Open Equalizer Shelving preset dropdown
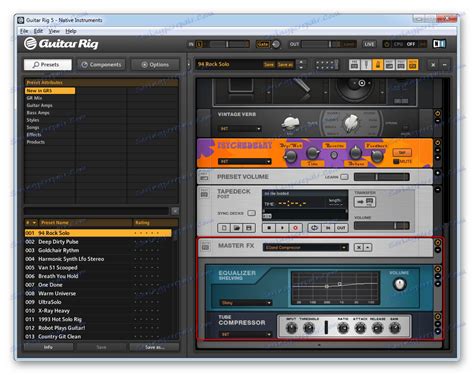The image size is (474, 375). tap(246, 303)
